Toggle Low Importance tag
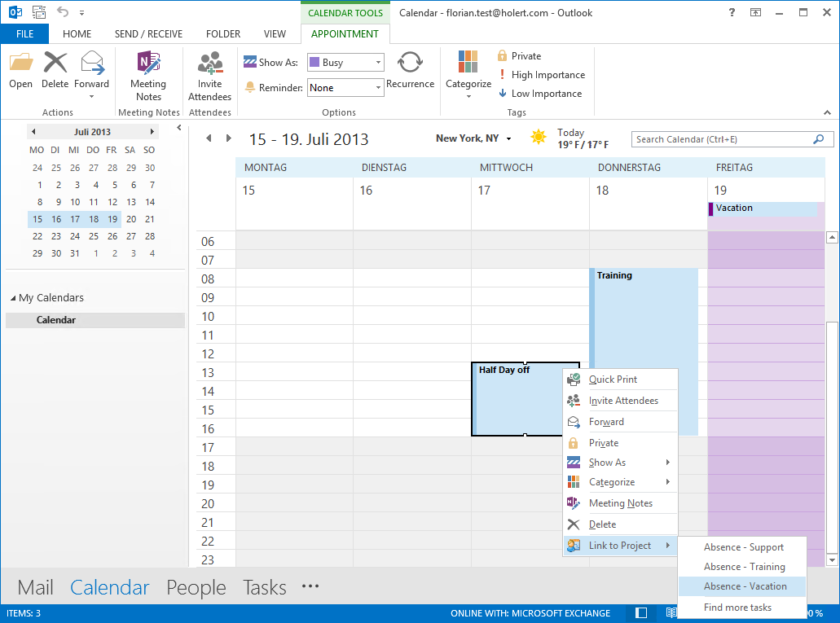 (540, 93)
